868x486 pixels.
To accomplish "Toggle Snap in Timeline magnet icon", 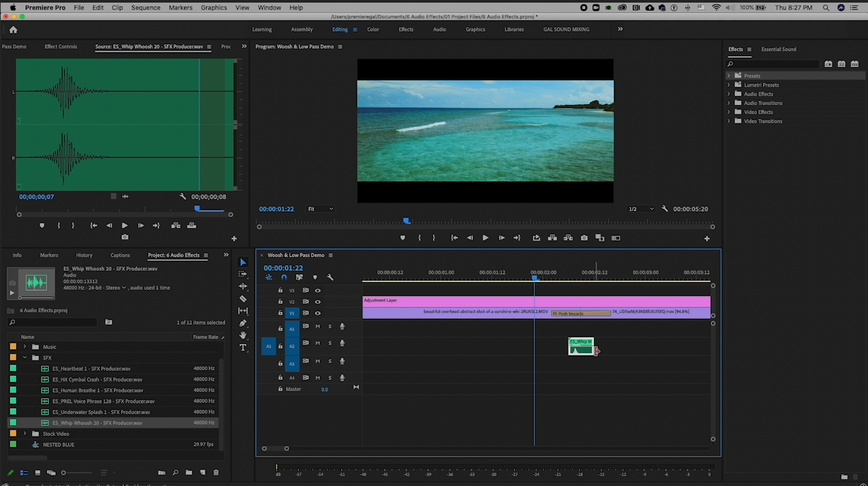I will tap(284, 278).
